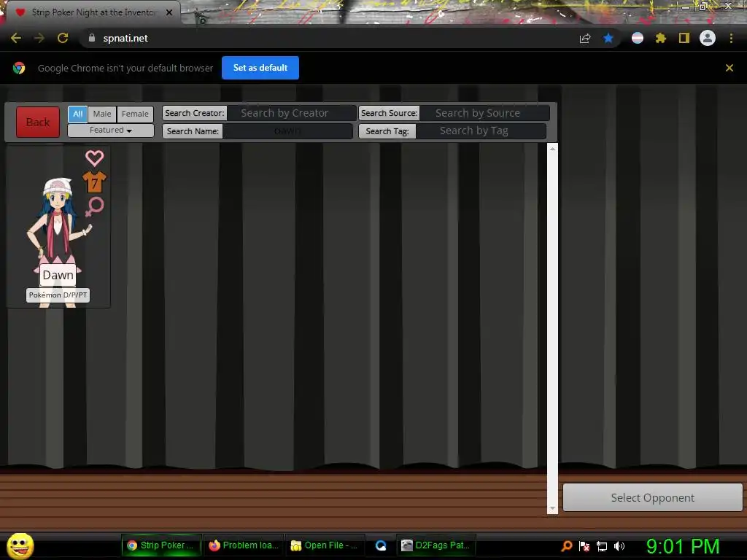747x560 pixels.
Task: Click the Search Creator label
Action: [194, 113]
